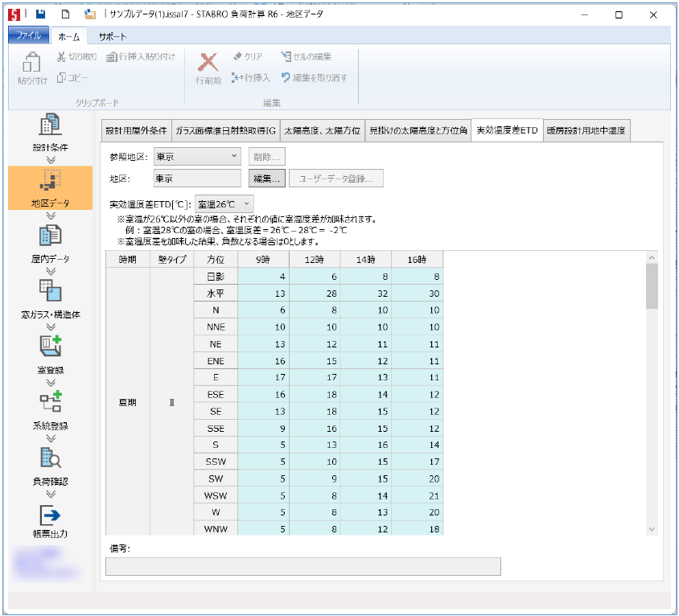Screen dimensions: 679x616
Task: Open the 室温26℃ dropdown
Action: pyautogui.click(x=224, y=204)
